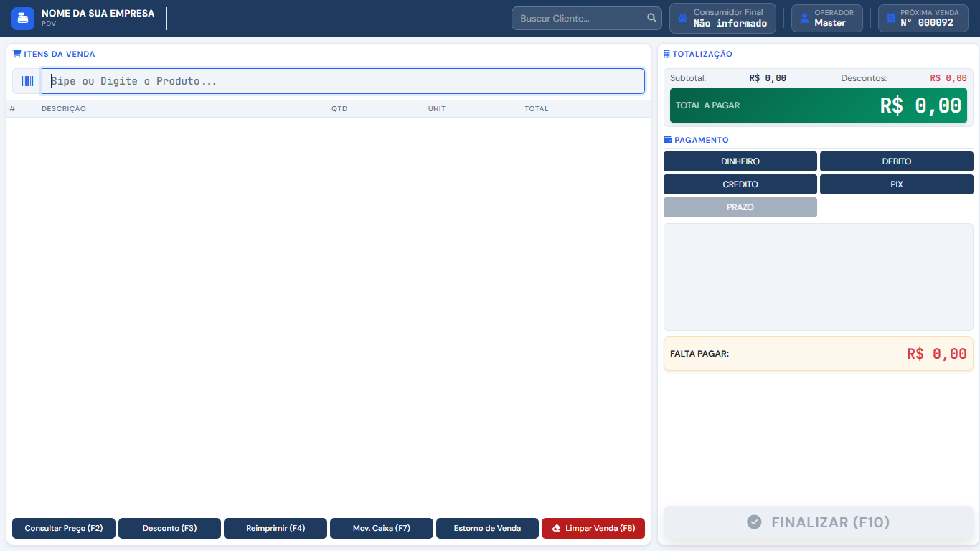Image resolution: width=980 pixels, height=551 pixels.
Task: Click the empty payments list box
Action: click(819, 277)
